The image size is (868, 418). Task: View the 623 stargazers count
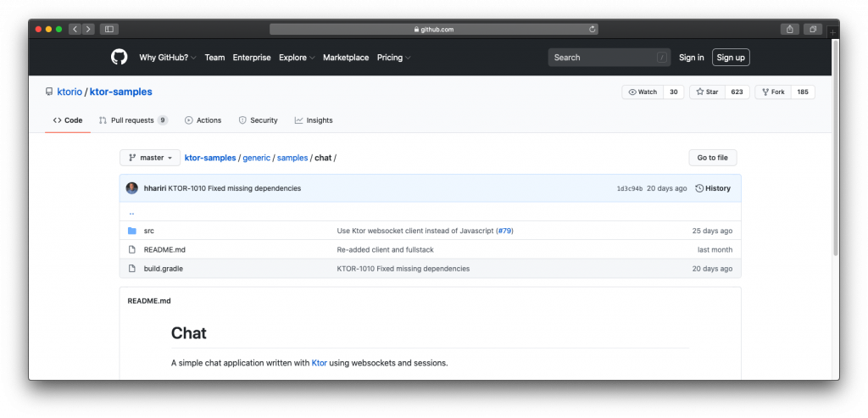click(737, 92)
